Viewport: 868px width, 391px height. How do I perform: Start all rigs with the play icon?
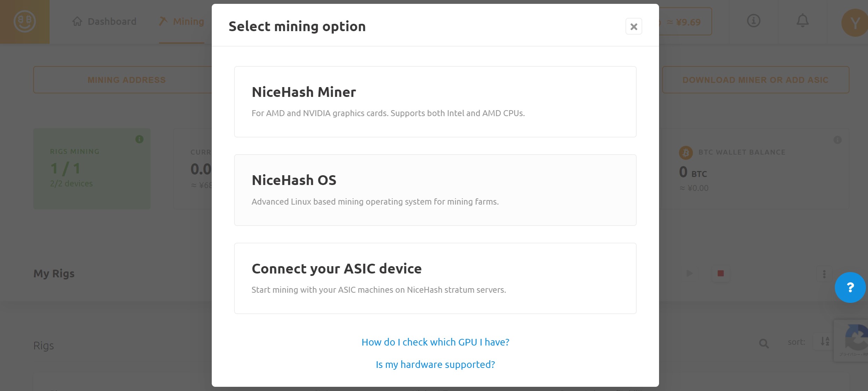[x=689, y=273]
